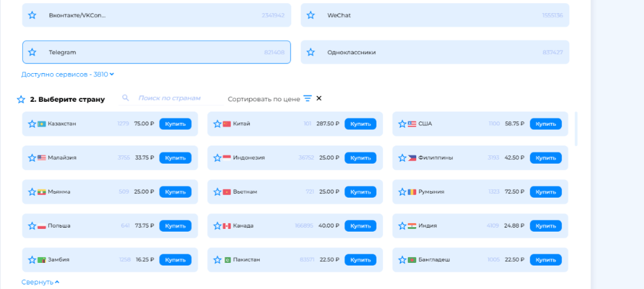Mark Пакистан as favorite
Image resolution: width=644 pixels, height=289 pixels.
tap(218, 260)
